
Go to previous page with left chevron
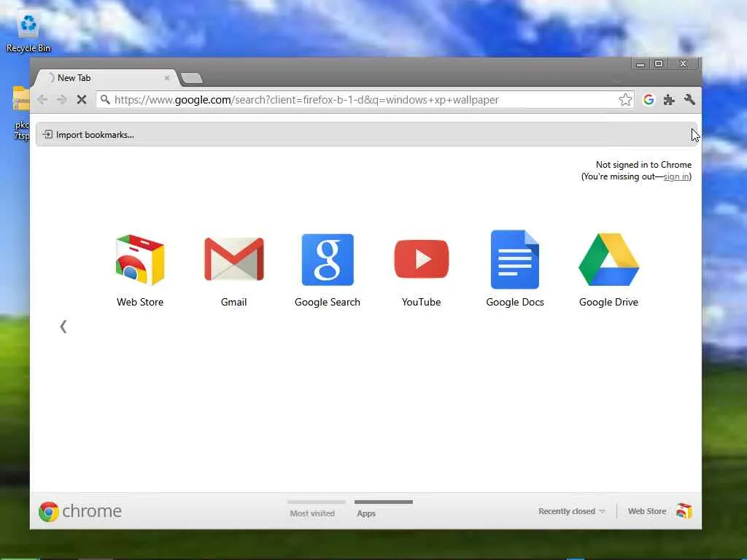click(x=63, y=326)
